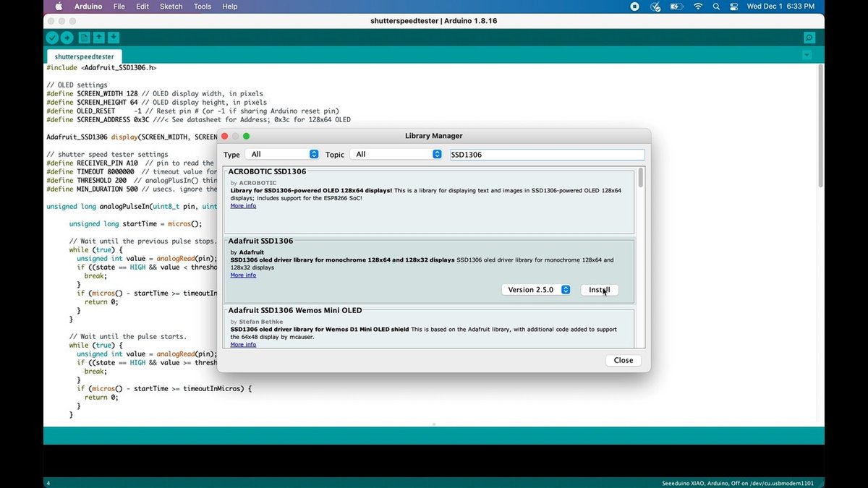Save the sketch with the down-arrow icon
The width and height of the screenshot is (868, 488).
pyautogui.click(x=114, y=38)
